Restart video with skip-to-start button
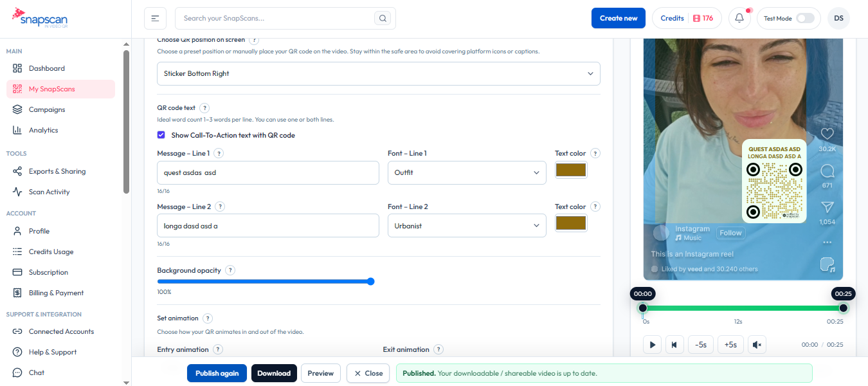Screen dimensions: 868x386 tap(674, 345)
